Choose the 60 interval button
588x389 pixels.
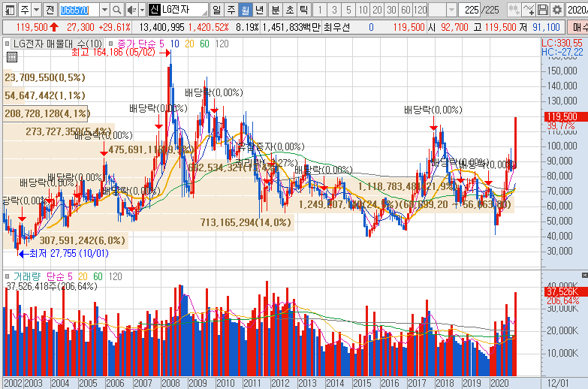(x=406, y=10)
